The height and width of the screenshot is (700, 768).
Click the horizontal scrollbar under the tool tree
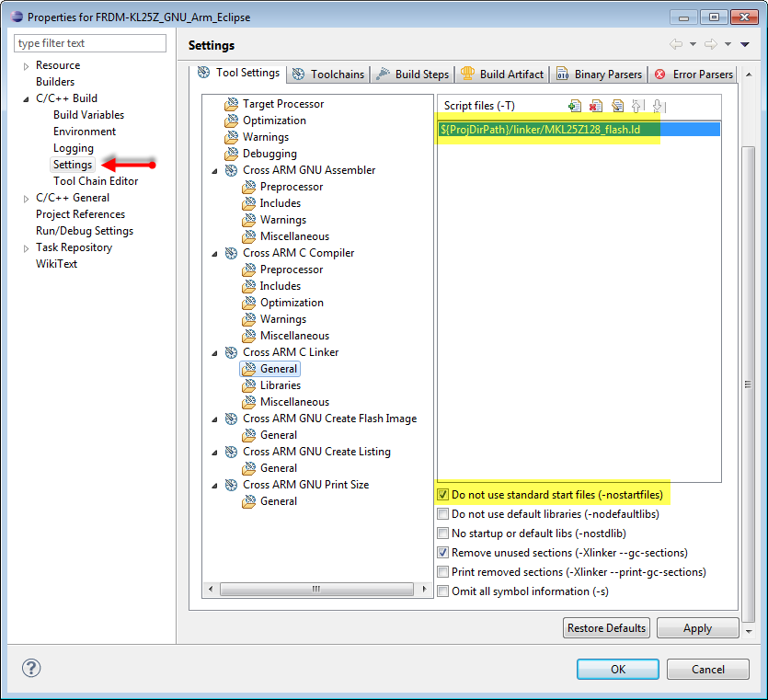click(x=317, y=589)
